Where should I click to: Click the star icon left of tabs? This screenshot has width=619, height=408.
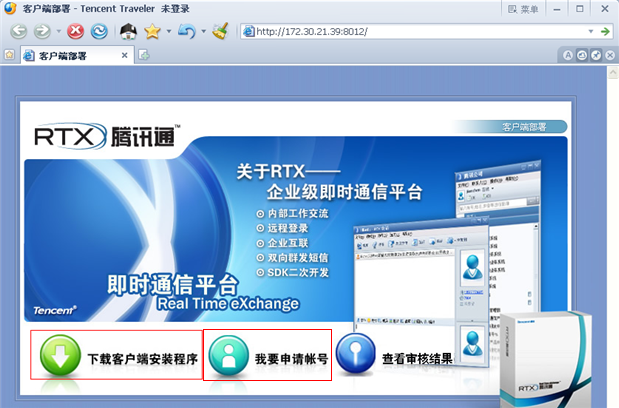tap(9, 55)
